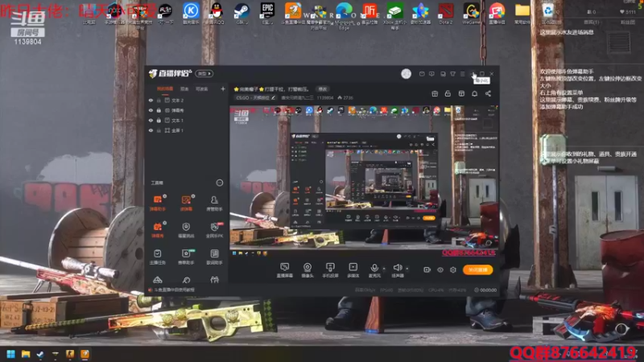Open Epic Games desktop shortcut
This screenshot has height=362, width=644.
pos(267,13)
